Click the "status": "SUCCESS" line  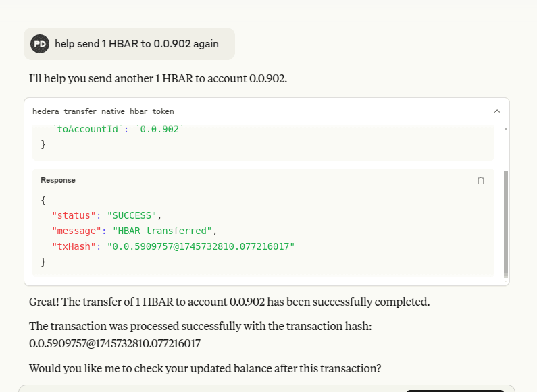point(107,215)
